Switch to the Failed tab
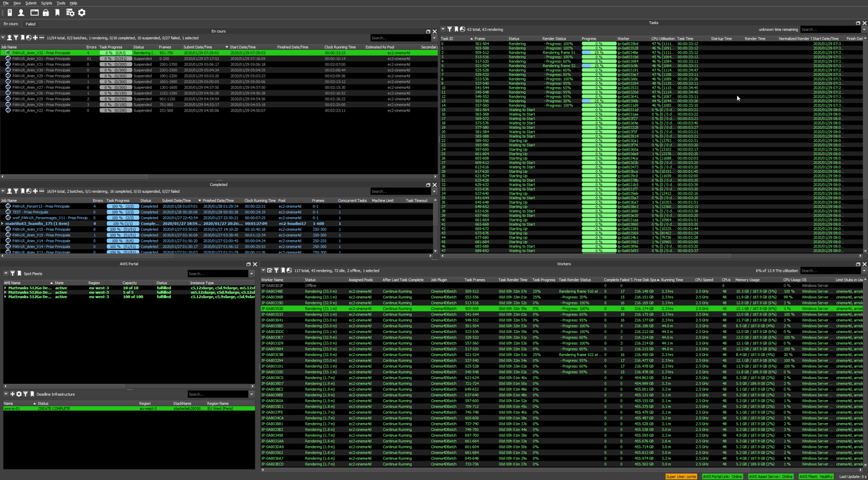 (x=30, y=24)
